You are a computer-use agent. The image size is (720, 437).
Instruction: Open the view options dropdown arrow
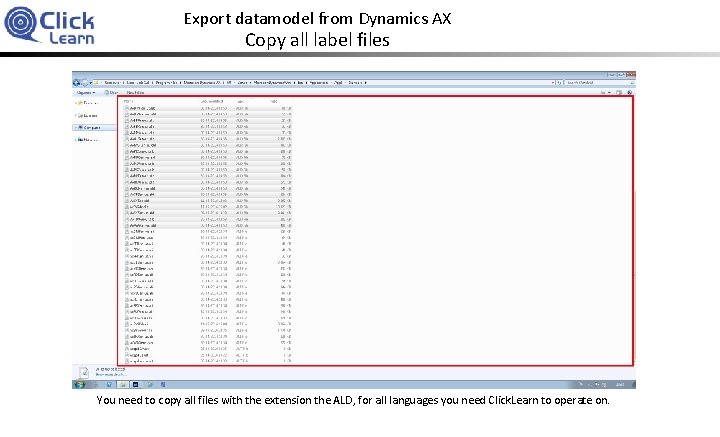click(x=609, y=92)
